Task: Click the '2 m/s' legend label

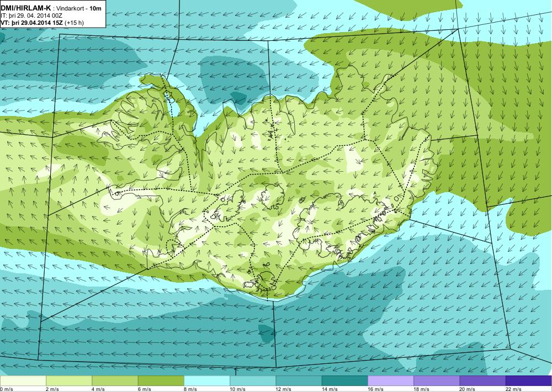Action: click(x=52, y=389)
